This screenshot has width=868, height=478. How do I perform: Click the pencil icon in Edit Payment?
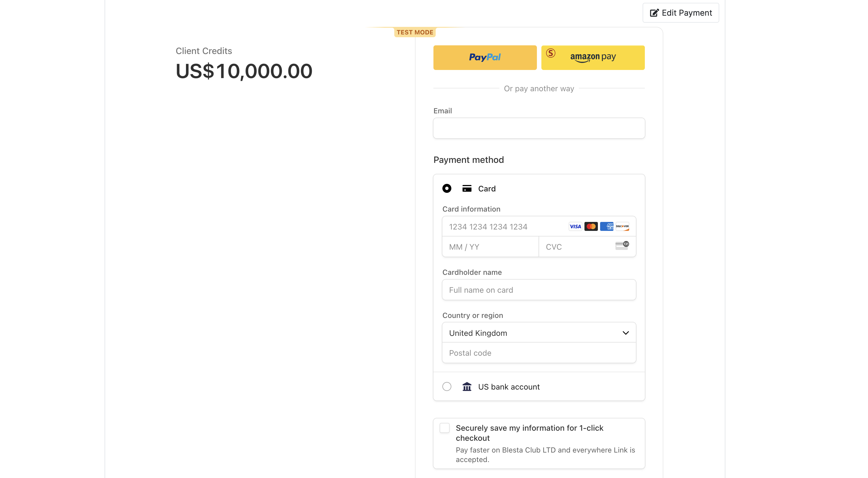click(x=654, y=13)
